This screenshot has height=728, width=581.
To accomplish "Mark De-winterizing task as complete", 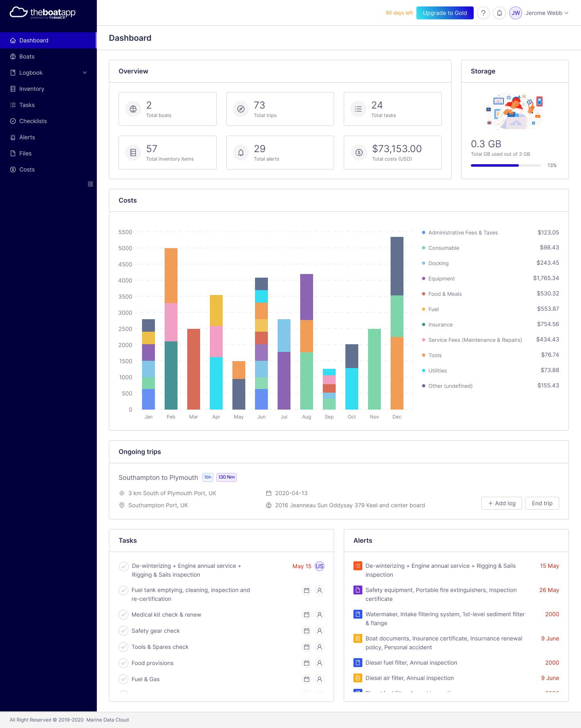I will click(x=123, y=566).
